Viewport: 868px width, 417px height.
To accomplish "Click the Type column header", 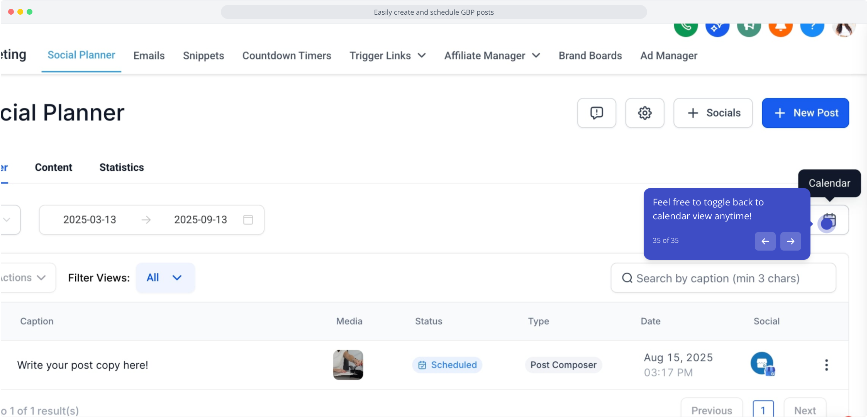I will tap(538, 321).
